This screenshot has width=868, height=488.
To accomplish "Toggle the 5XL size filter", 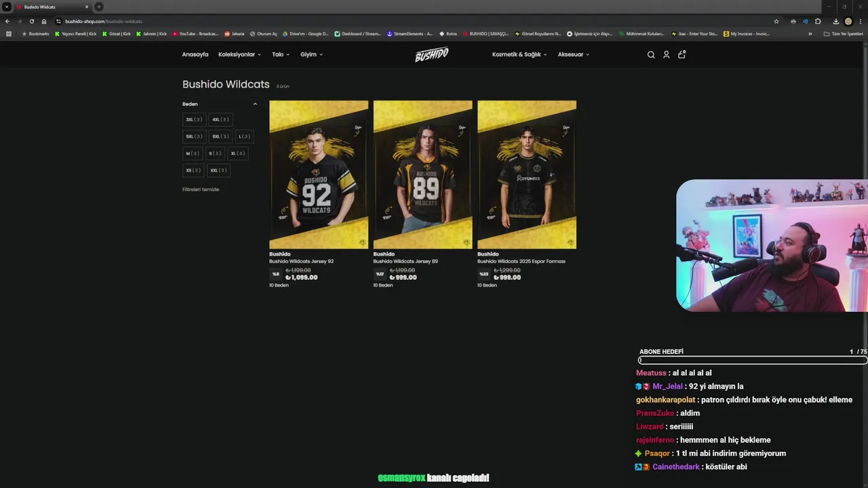I will pos(194,136).
